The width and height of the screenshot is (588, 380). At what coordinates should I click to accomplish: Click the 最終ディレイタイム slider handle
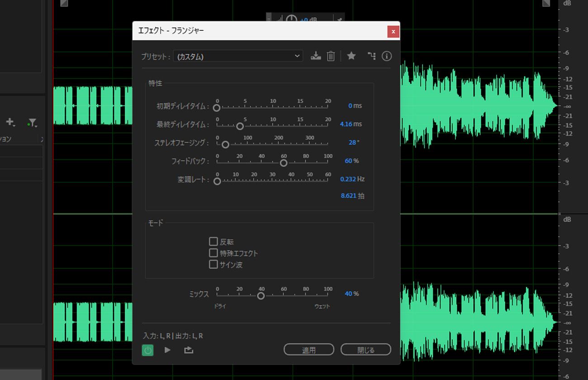(x=240, y=126)
